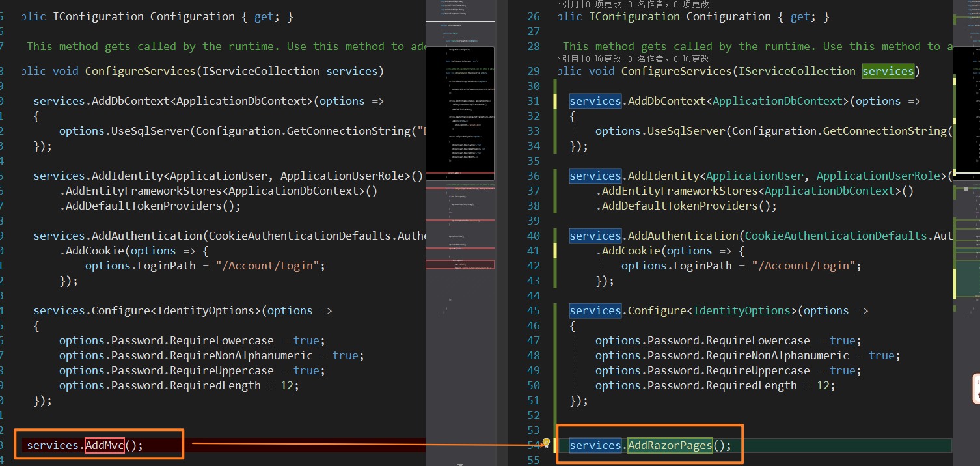The image size is (980, 466).
Task: Open CodeLens info above Configuration property in right pane
Action: 635,4
